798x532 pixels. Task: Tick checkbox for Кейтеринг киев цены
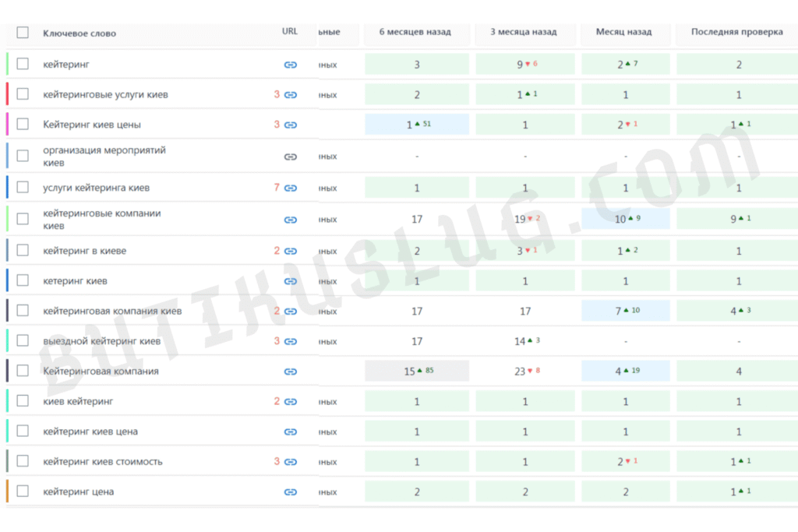23,124
